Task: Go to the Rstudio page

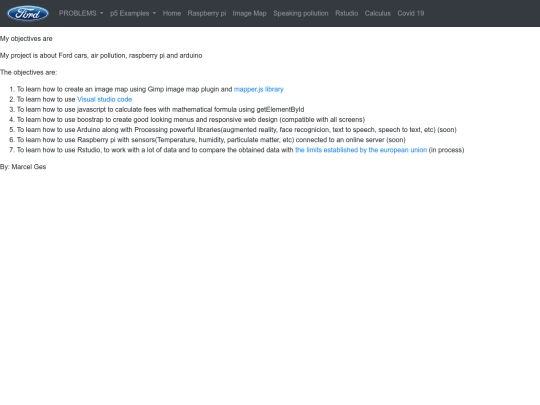Action: point(346,13)
